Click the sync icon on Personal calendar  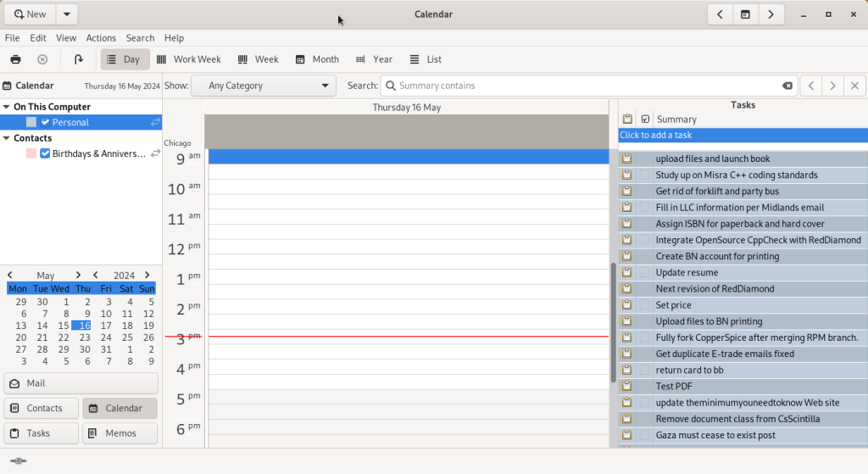pos(156,122)
